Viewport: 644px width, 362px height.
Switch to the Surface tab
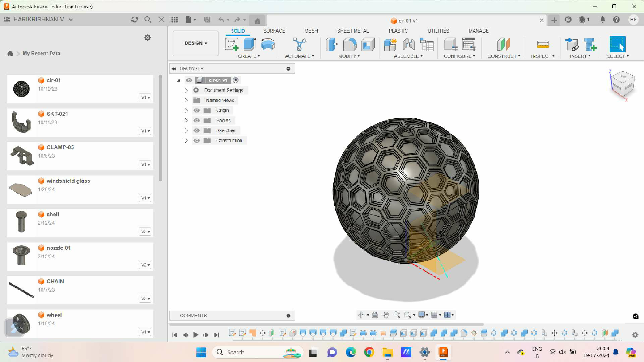(x=274, y=31)
